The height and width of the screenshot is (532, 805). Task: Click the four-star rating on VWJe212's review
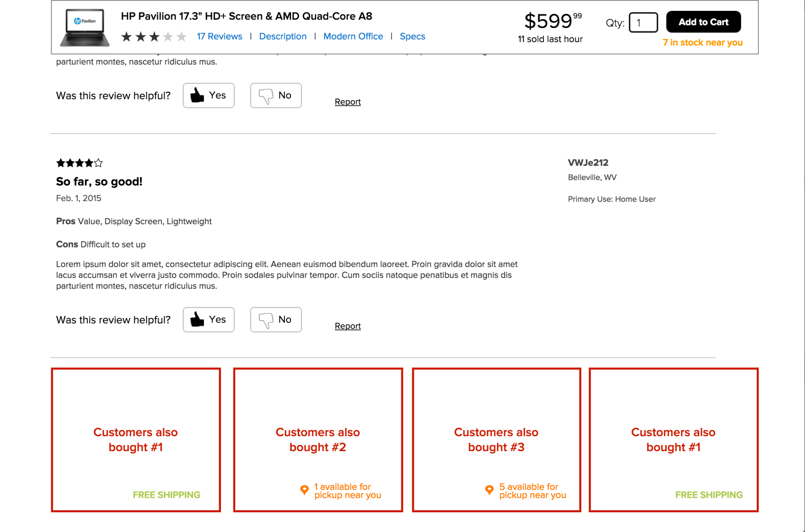pos(79,163)
